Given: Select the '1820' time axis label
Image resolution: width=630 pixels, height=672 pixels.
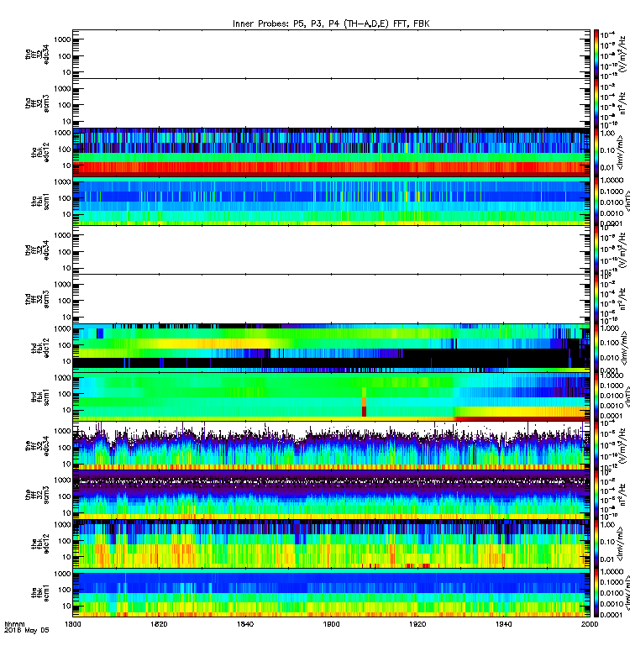Looking at the screenshot, I should (x=159, y=624).
